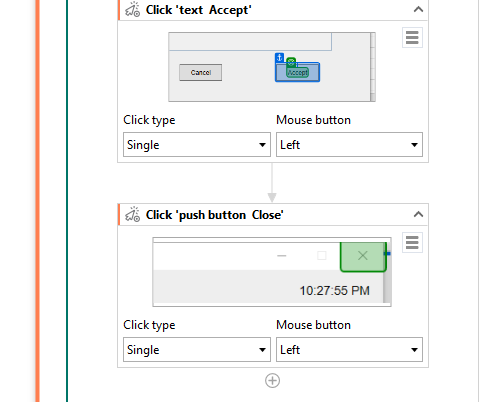Image resolution: width=496 pixels, height=402 pixels.
Task: Open Mouse button dropdown in 'text Accept' activity
Action: [349, 145]
